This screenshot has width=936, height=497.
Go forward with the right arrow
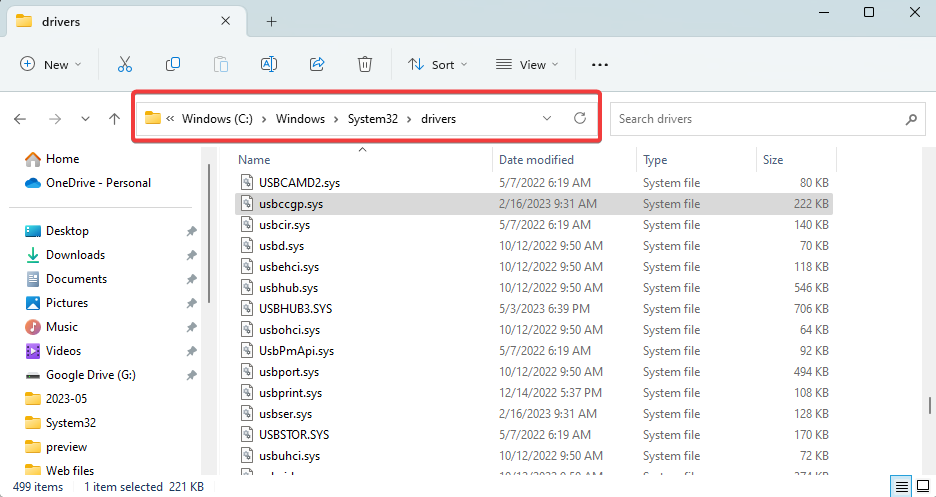click(55, 119)
